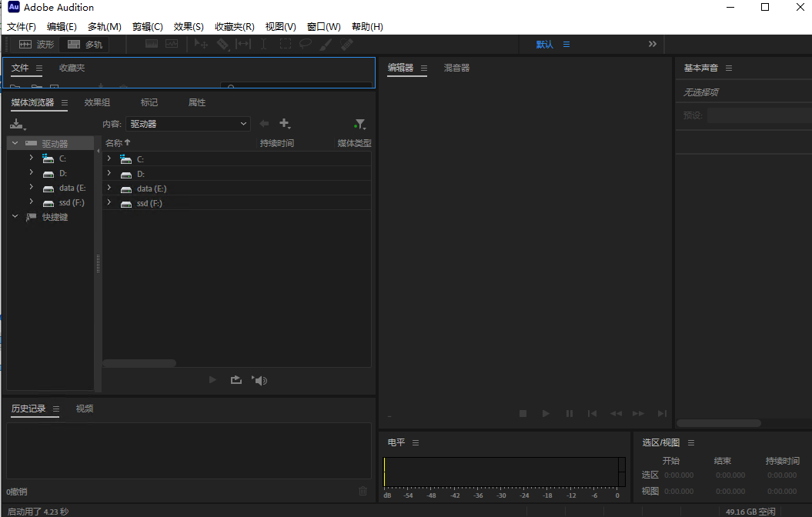Click the import-to-files icon in media browser
This screenshot has height=517, width=812.
18,124
